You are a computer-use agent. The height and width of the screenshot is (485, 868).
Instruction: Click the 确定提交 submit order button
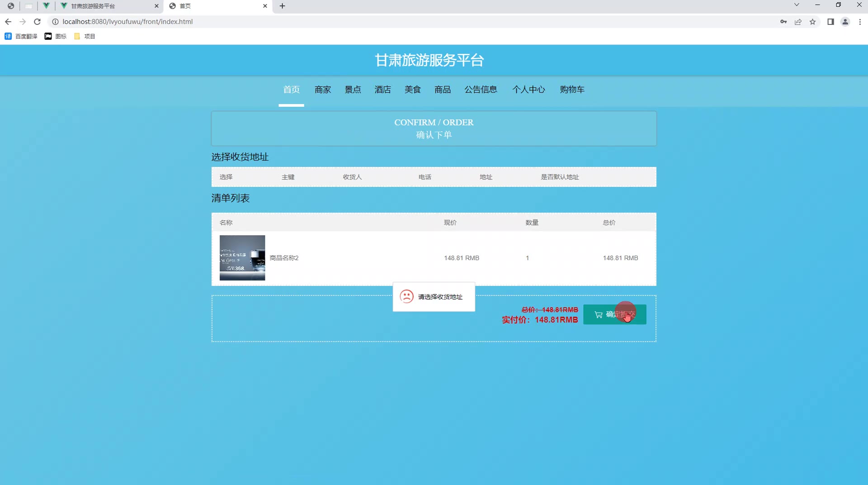pyautogui.click(x=614, y=314)
